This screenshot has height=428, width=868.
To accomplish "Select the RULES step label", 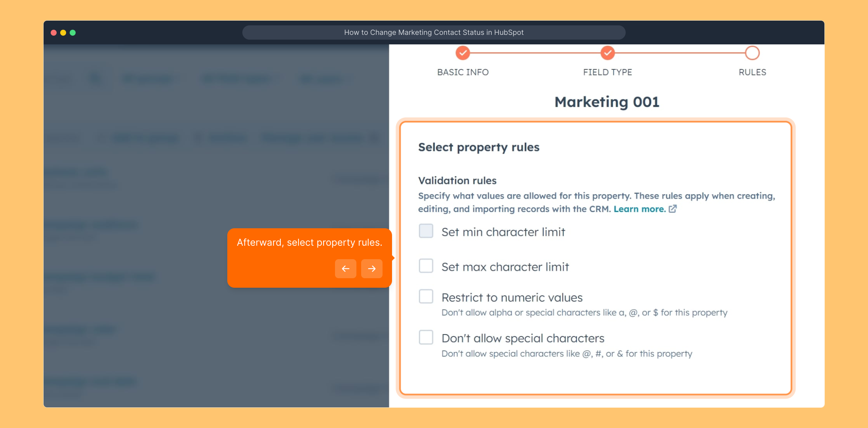I will tap(752, 72).
